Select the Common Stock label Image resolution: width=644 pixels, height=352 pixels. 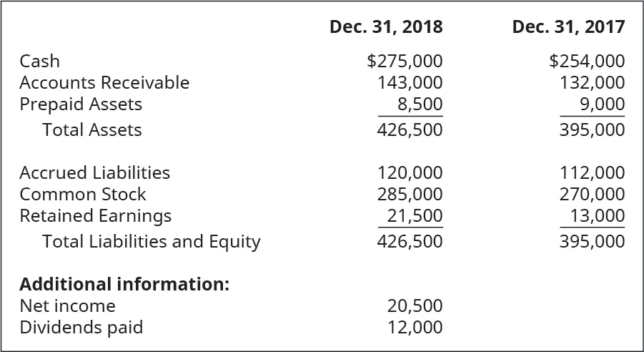tap(82, 195)
